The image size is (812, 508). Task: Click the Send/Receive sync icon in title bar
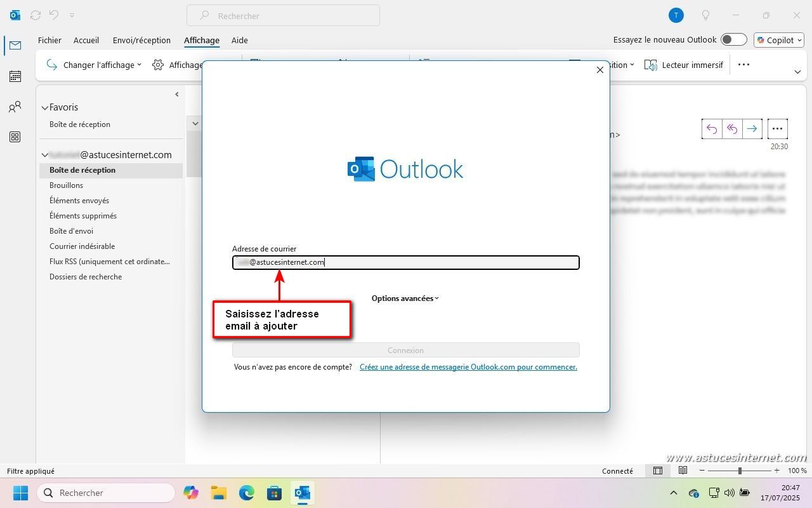coord(36,15)
